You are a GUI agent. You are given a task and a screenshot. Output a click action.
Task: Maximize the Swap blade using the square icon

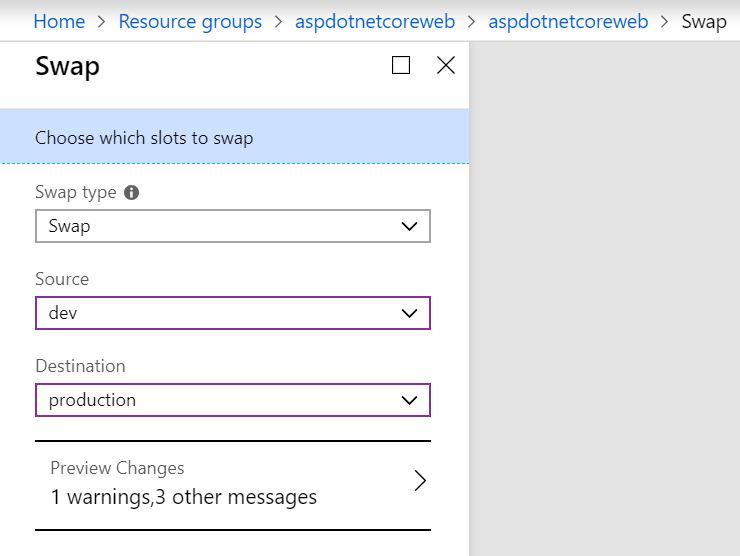pyautogui.click(x=401, y=65)
